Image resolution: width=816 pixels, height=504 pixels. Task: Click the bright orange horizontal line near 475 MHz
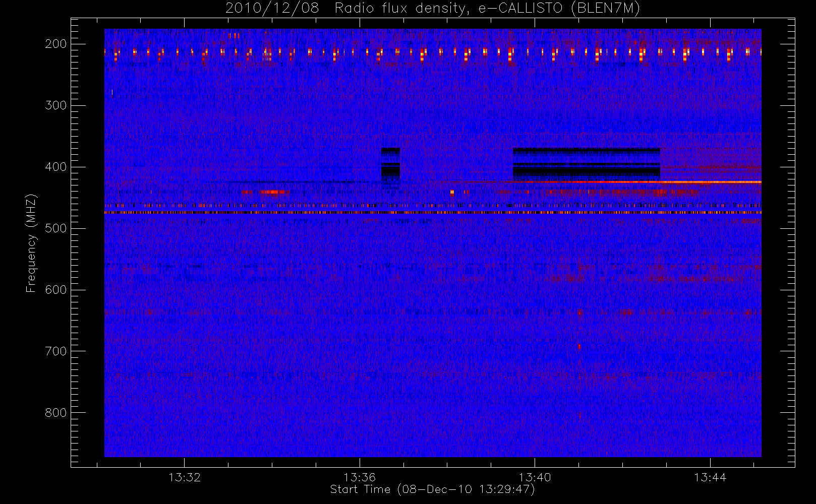(433, 213)
